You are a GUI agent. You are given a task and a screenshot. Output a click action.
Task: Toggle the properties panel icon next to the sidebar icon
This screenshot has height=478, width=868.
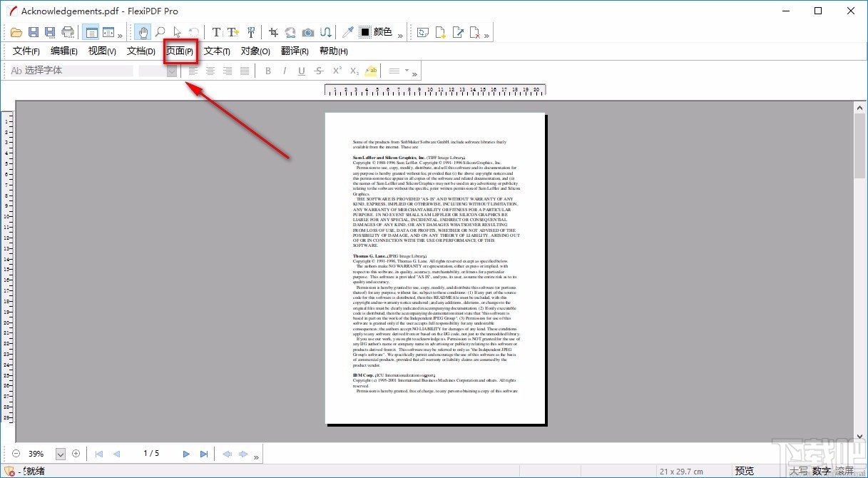108,32
